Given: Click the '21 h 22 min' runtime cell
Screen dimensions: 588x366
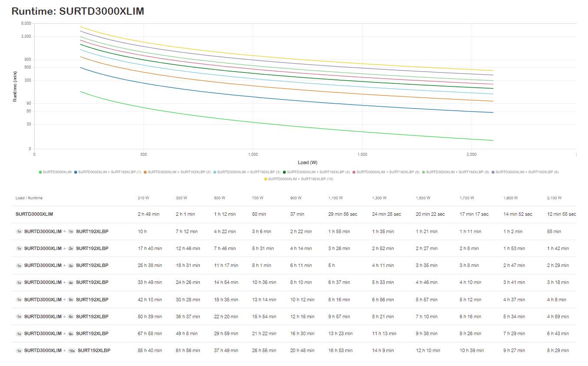Looking at the screenshot, I should tap(264, 333).
